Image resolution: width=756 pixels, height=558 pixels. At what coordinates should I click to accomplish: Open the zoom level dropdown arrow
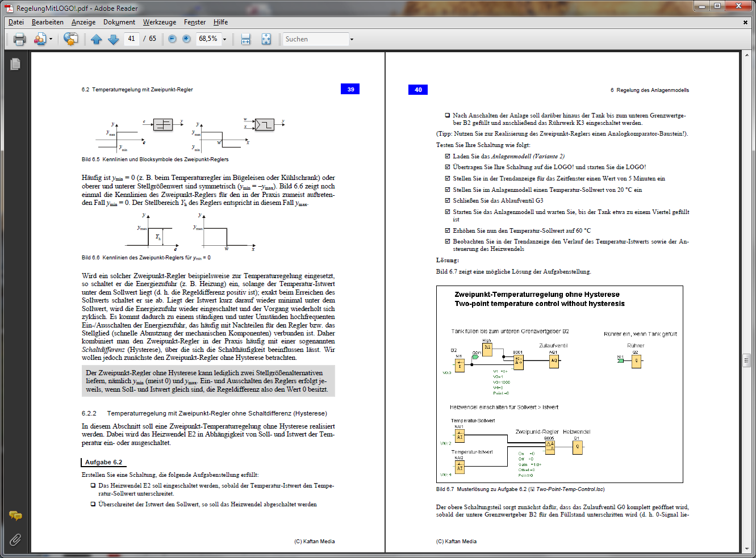click(x=224, y=39)
